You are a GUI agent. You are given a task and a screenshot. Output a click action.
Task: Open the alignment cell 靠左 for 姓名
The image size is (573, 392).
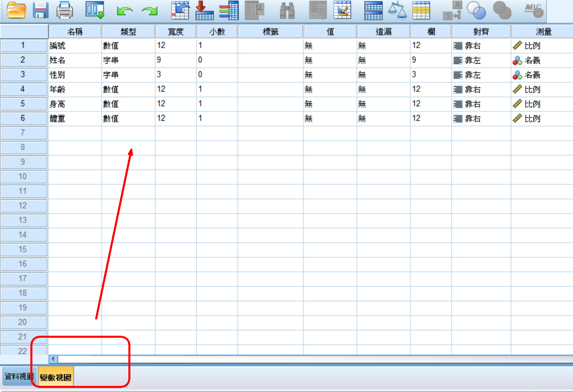point(472,60)
